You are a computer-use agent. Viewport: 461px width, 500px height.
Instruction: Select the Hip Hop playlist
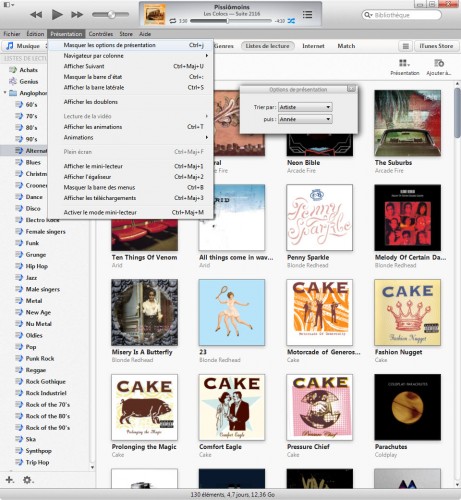pyautogui.click(x=37, y=266)
